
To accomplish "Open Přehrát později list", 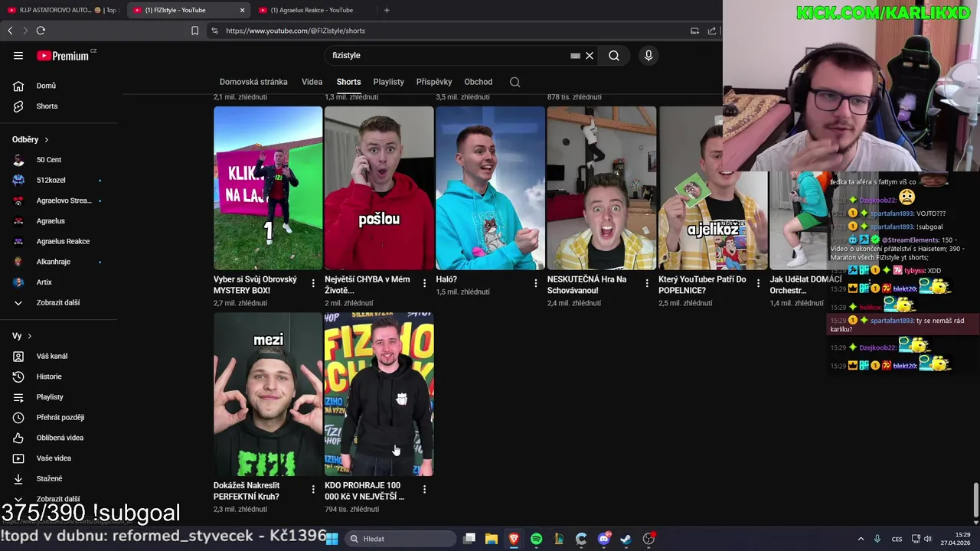I will (x=59, y=417).
